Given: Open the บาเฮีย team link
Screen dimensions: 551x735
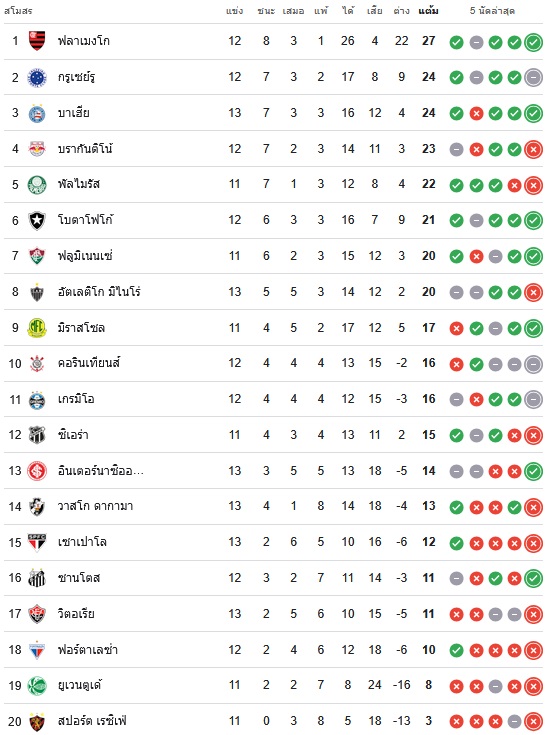Looking at the screenshot, I should [x=74, y=113].
